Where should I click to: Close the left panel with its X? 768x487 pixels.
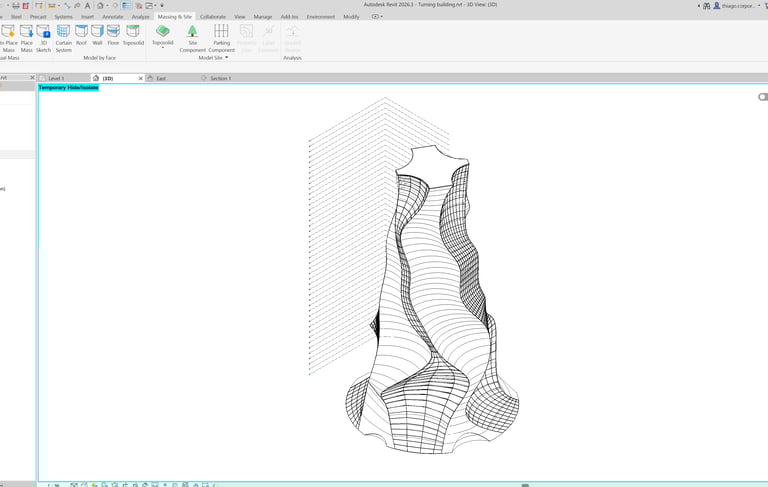[x=32, y=78]
